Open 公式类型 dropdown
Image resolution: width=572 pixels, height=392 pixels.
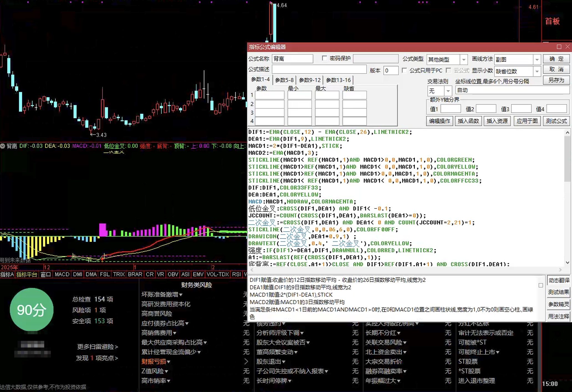click(463, 59)
